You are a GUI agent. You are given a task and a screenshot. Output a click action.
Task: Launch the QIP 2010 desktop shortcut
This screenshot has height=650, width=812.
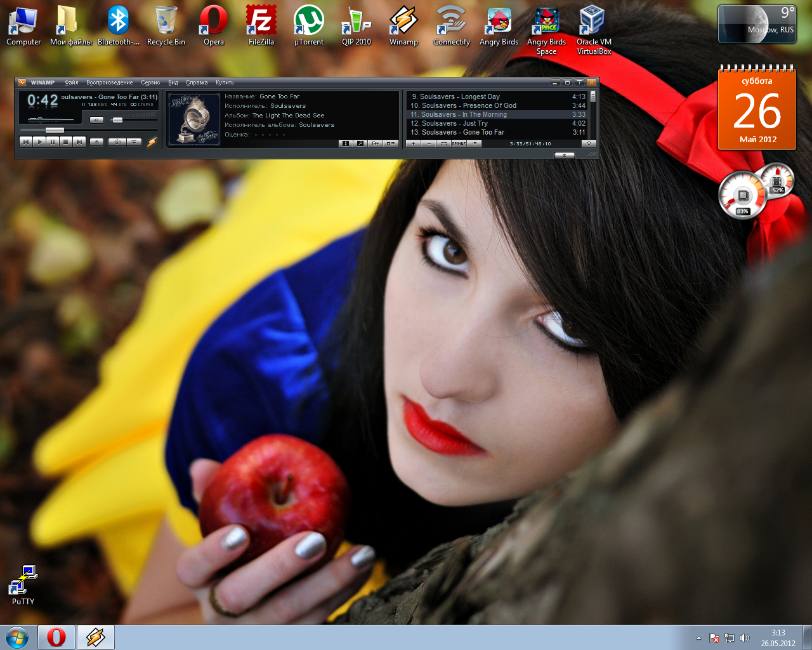[357, 27]
